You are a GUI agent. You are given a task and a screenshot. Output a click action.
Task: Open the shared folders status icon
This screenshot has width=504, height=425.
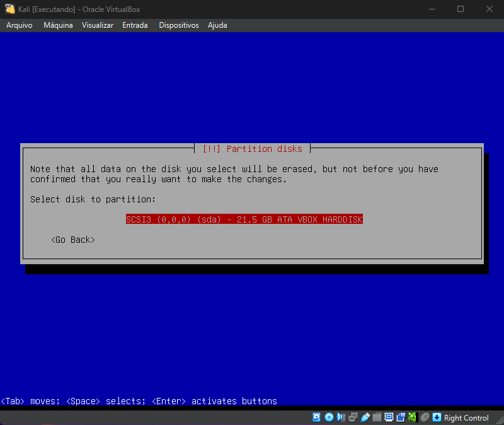(377, 417)
